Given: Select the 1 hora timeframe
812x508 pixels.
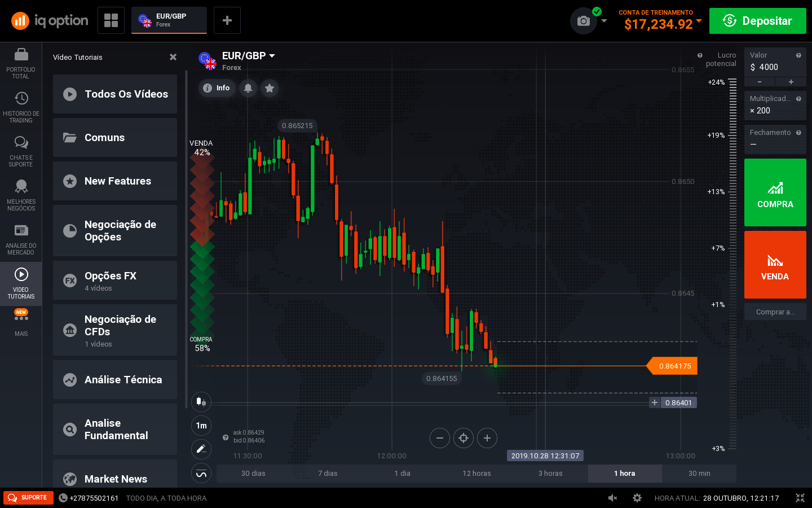Looking at the screenshot, I should [x=625, y=474].
